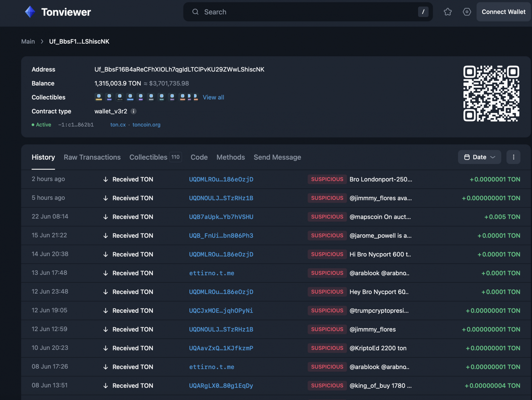This screenshot has height=400, width=532.
Task: Click the Uf_BbsF1...LShiscNK breadcrumb
Action: point(79,41)
